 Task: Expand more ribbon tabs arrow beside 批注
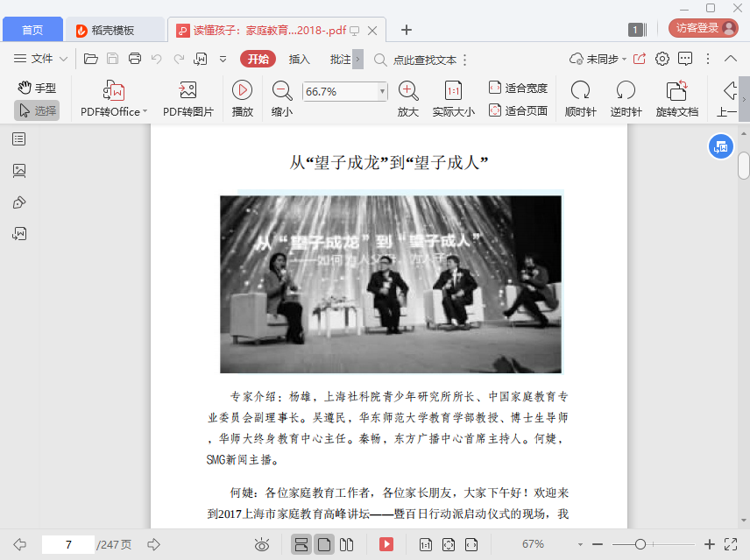[357, 60]
